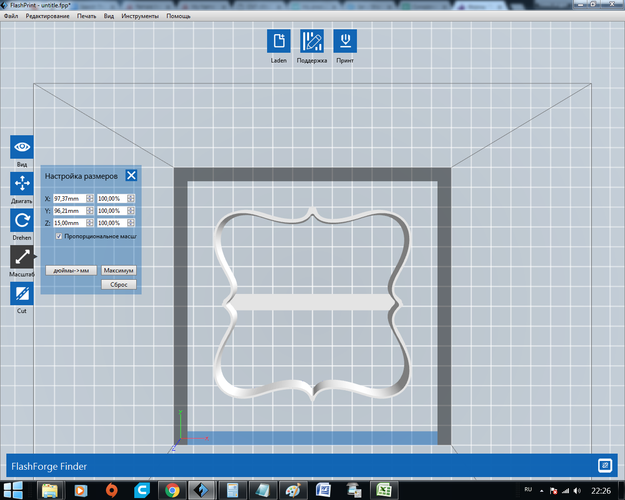Open the Вид menu in the menu bar
The height and width of the screenshot is (500, 625).
point(109,16)
